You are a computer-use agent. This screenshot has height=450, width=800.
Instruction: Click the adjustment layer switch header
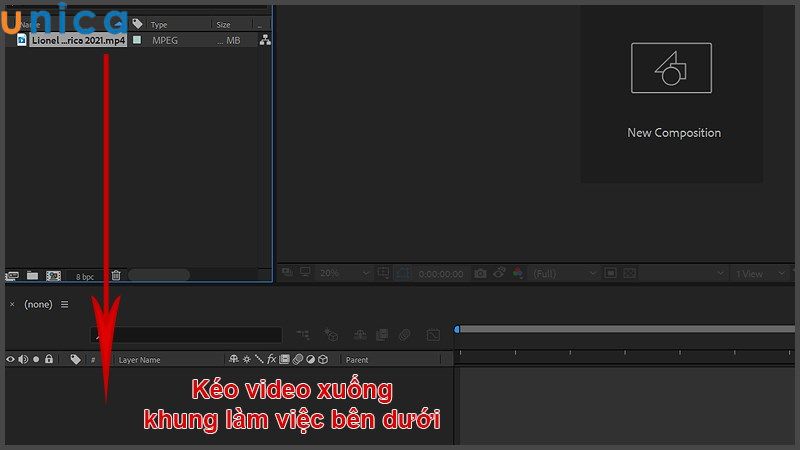(310, 359)
